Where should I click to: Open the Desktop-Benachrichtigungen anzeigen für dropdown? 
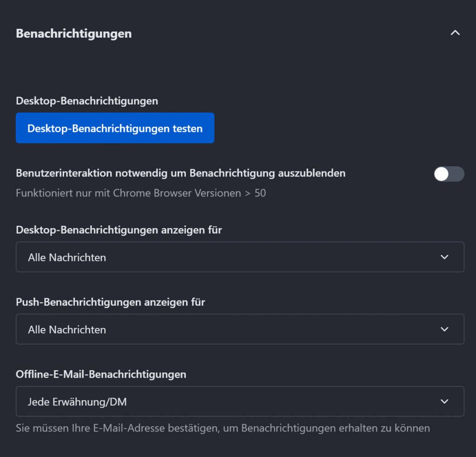(240, 257)
